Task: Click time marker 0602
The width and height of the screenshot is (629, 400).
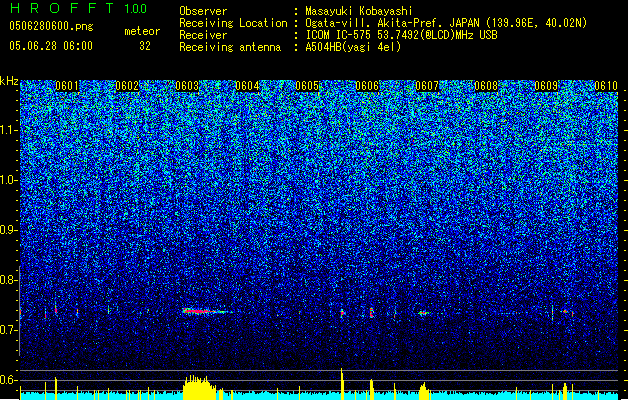Action: pos(127,86)
